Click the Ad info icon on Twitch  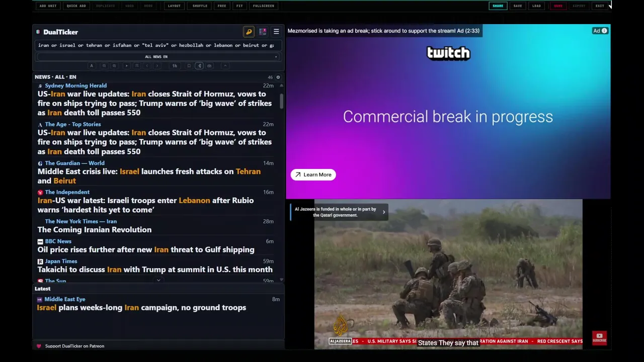pyautogui.click(x=604, y=31)
